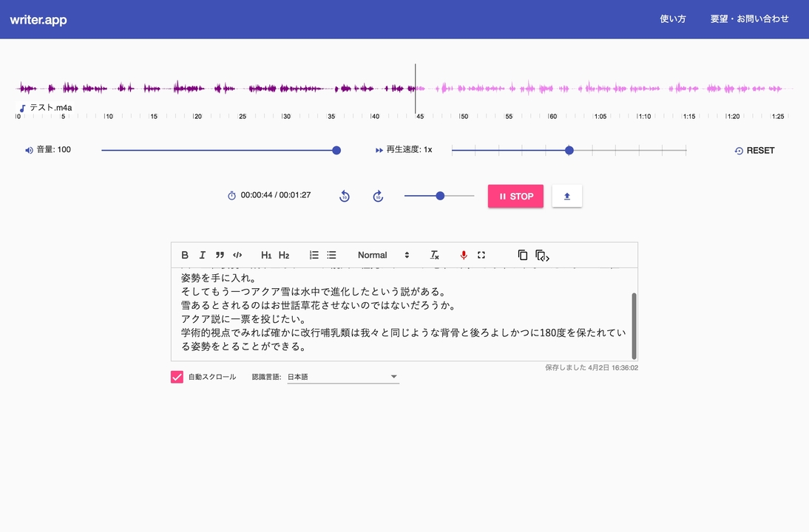
Task: Rewind audio 10 seconds
Action: 345,197
